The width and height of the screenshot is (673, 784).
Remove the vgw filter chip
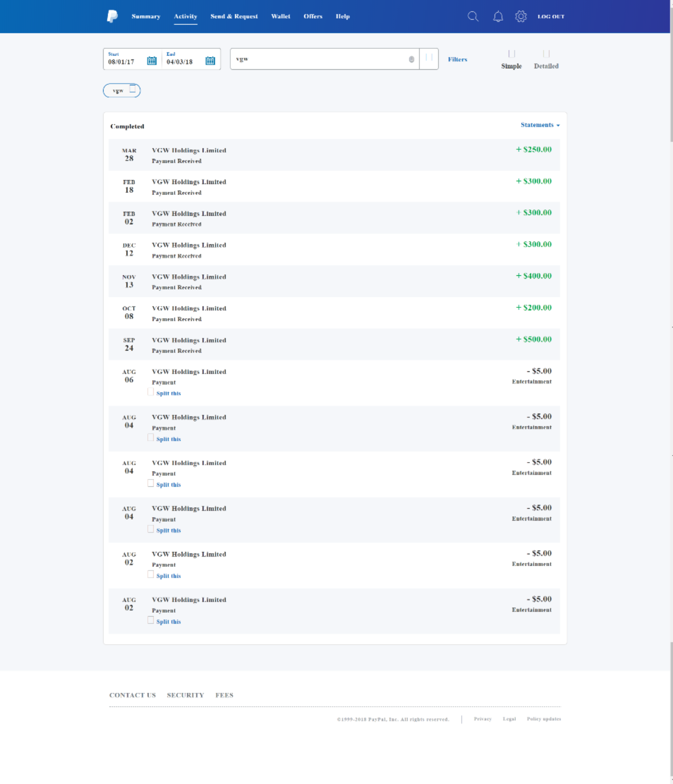pos(133,89)
